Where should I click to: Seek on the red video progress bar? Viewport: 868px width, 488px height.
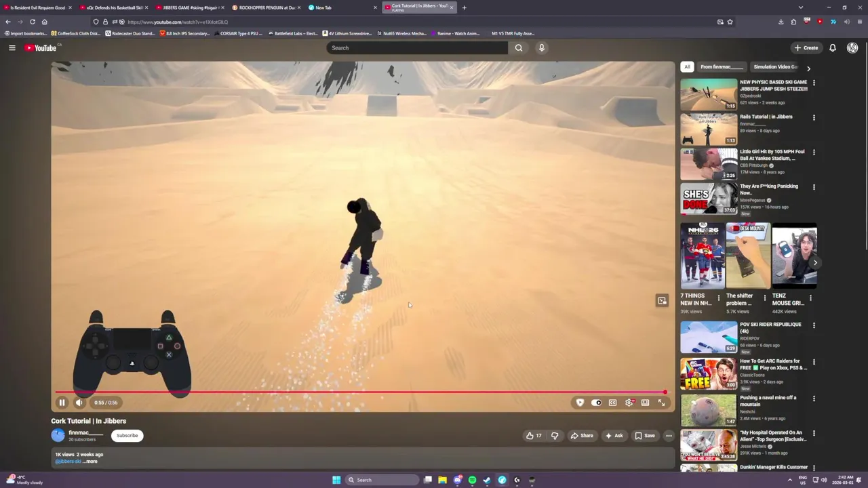tap(360, 392)
